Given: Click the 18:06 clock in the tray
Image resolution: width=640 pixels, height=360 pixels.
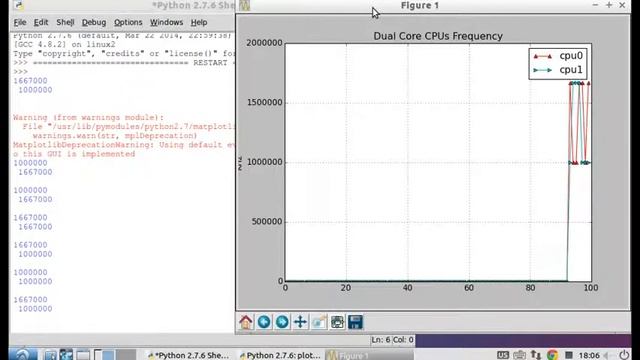Looking at the screenshot, I should (x=589, y=356).
